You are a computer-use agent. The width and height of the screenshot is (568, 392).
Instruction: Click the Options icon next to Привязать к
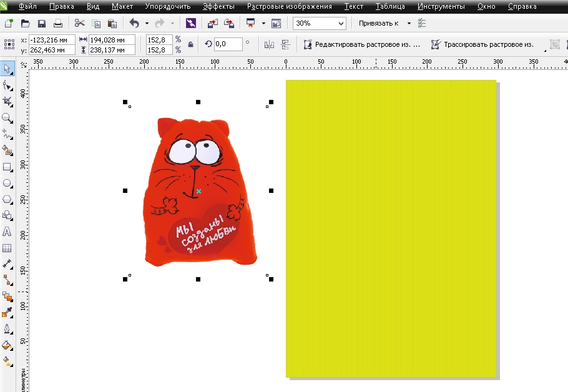(x=421, y=24)
